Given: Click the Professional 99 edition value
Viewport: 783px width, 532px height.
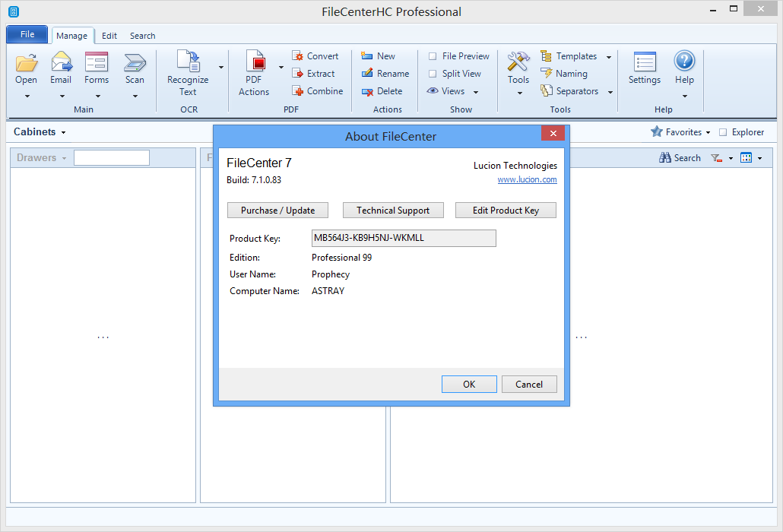Looking at the screenshot, I should [341, 258].
